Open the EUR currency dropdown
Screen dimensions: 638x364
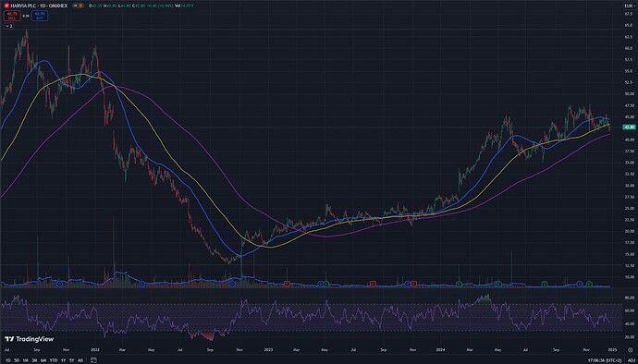(629, 6)
